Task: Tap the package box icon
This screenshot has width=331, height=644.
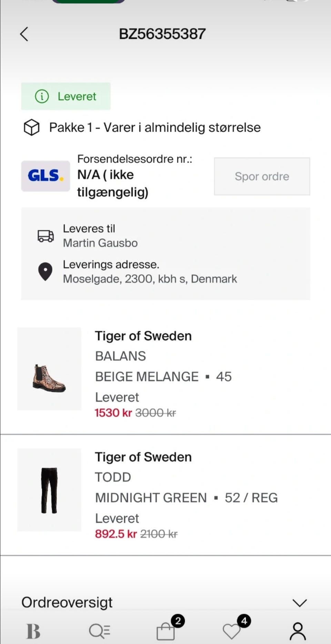Action: tap(31, 127)
